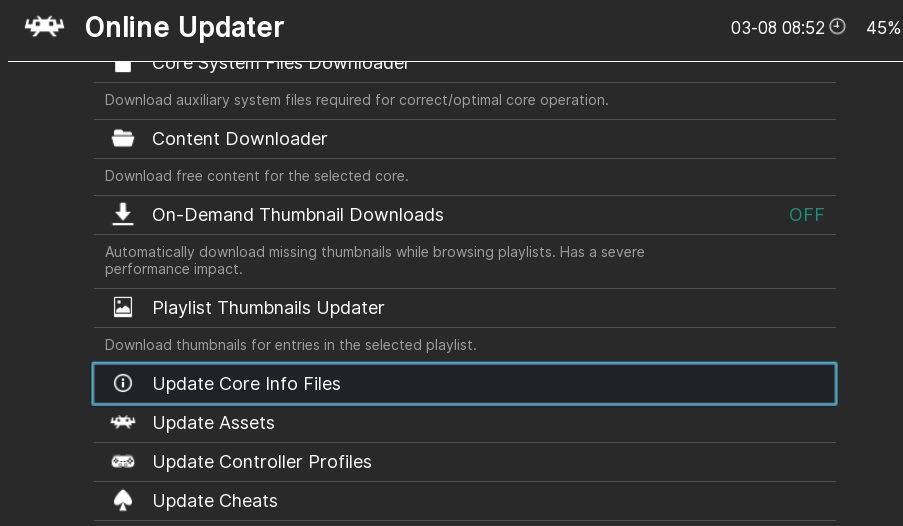This screenshot has height=526, width=903.
Task: Open Core System Files Downloader
Action: point(280,66)
